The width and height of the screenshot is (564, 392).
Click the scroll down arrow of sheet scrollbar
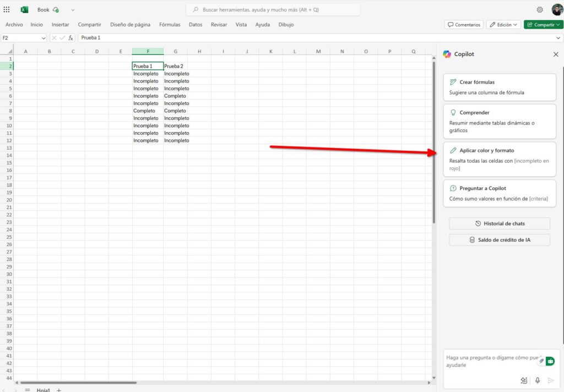[434, 378]
